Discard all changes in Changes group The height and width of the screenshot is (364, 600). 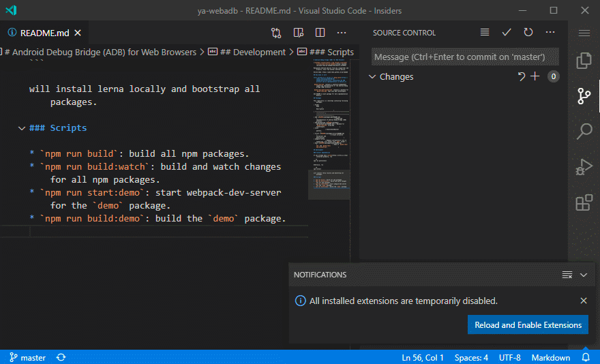point(521,76)
